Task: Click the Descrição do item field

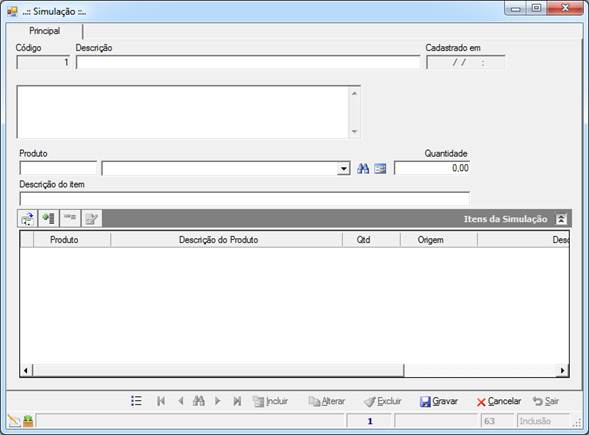Action: [x=245, y=199]
